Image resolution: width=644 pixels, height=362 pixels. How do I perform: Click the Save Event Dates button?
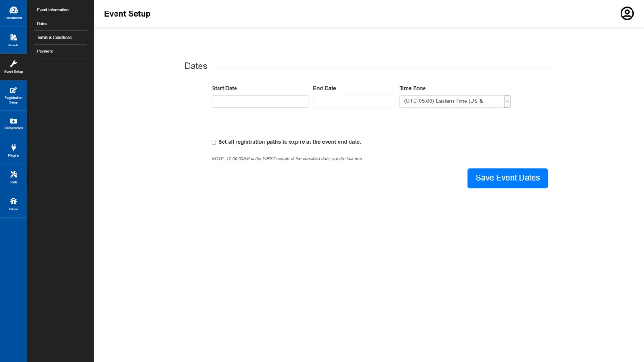[x=507, y=178]
